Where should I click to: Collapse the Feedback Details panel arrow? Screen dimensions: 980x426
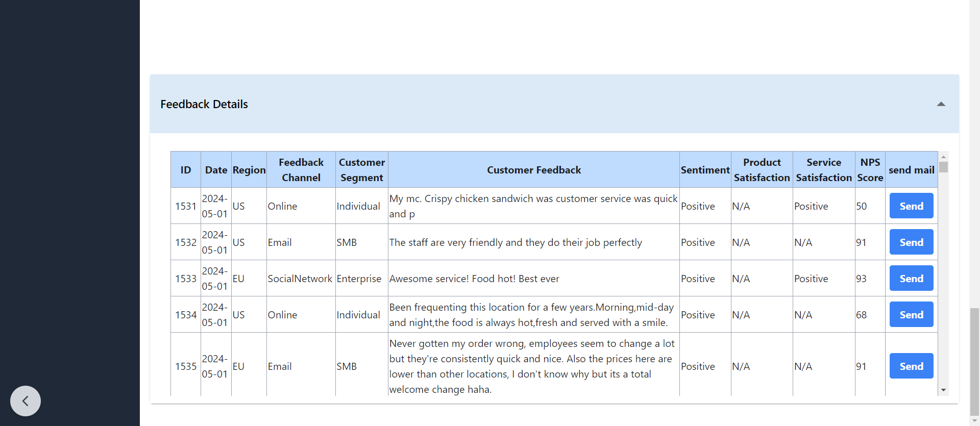pyautogui.click(x=941, y=104)
